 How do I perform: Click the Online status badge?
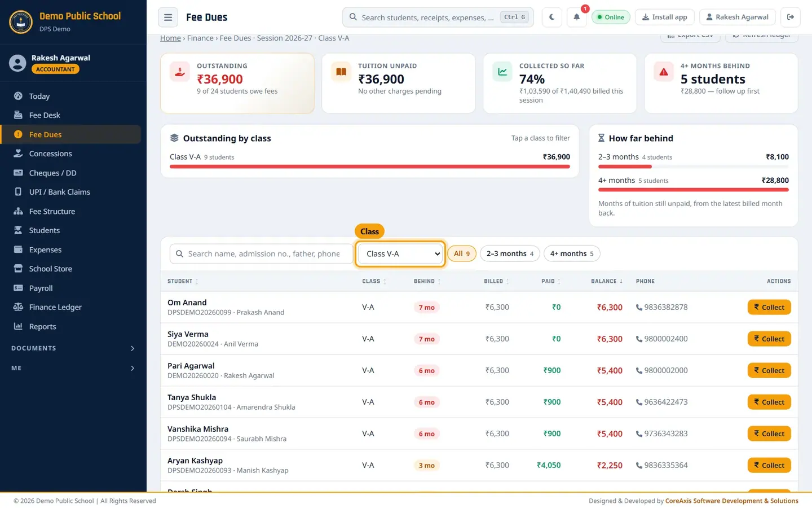click(x=611, y=17)
